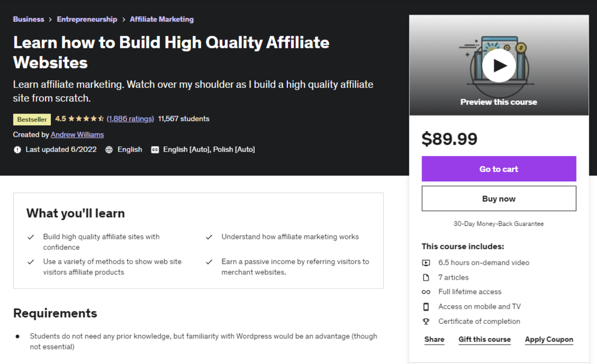Share this course
The width and height of the screenshot is (597, 364).
point(434,339)
